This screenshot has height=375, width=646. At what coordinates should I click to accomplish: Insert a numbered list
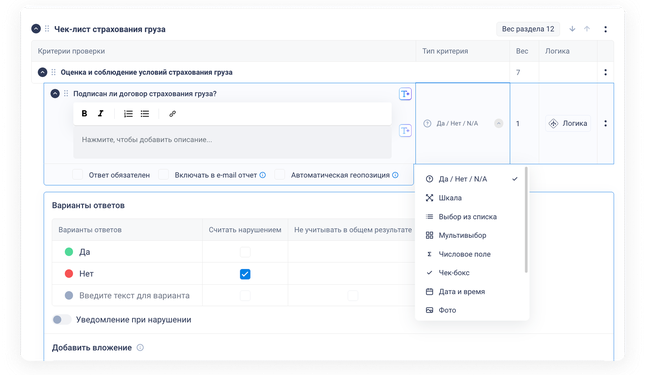128,113
